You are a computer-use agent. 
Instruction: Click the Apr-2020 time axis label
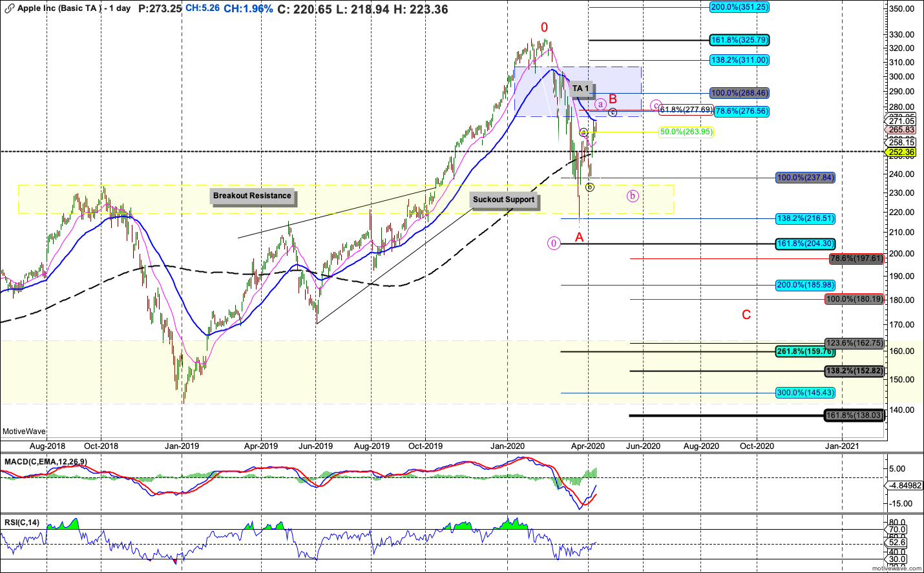[588, 446]
